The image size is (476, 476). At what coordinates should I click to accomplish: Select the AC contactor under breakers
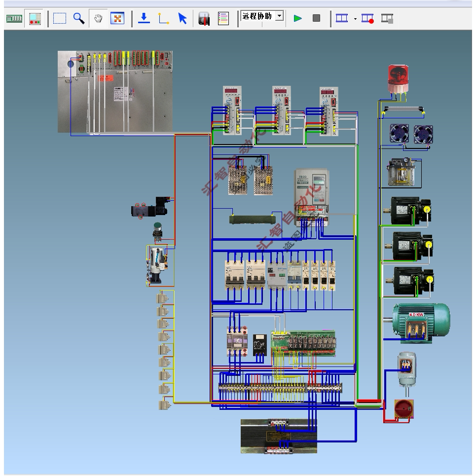(237, 341)
